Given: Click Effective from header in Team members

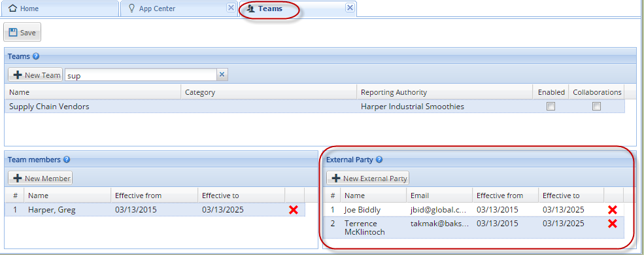Looking at the screenshot, I should (x=154, y=195).
